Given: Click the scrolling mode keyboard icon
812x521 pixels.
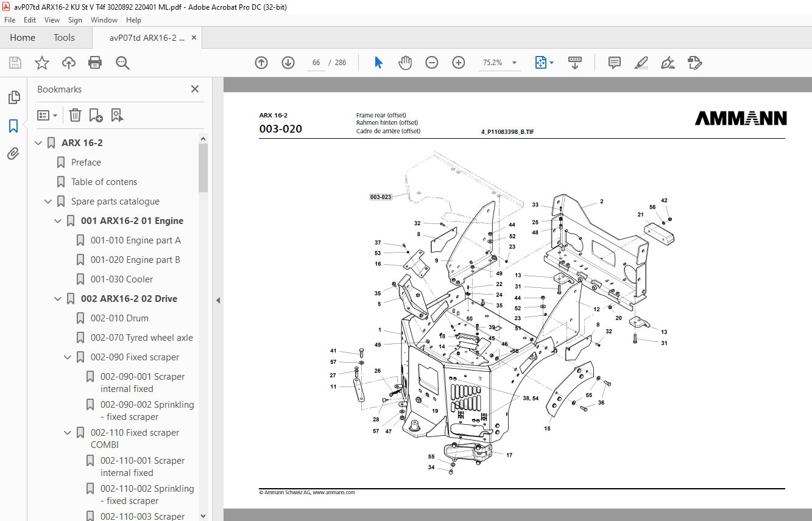Looking at the screenshot, I should point(575,63).
